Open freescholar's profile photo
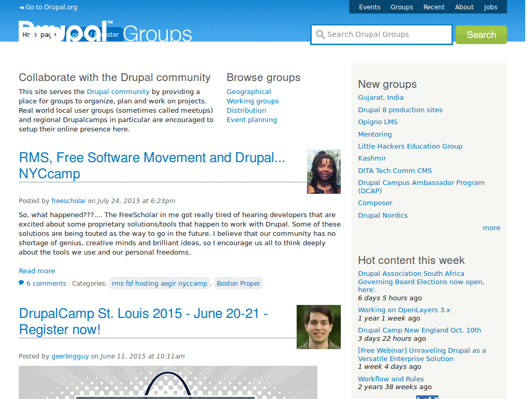Viewport: 532px width, 399px height. (324, 171)
